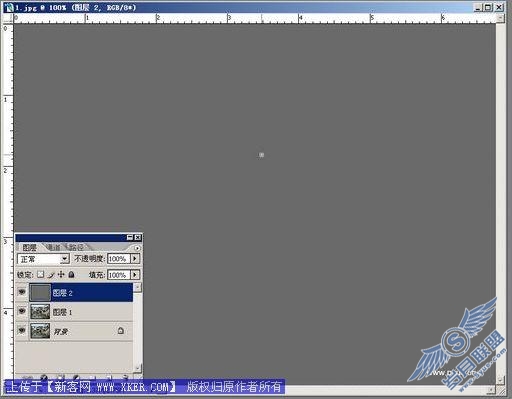Click the gray thumbnail of 图层 2
Screen dimensions: 512x399
pyautogui.click(x=40, y=293)
